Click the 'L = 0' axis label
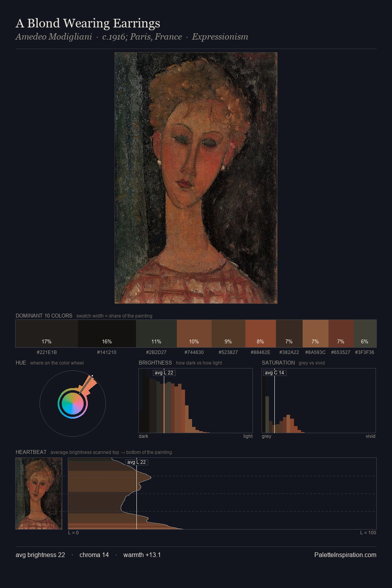392x588 pixels. click(73, 533)
